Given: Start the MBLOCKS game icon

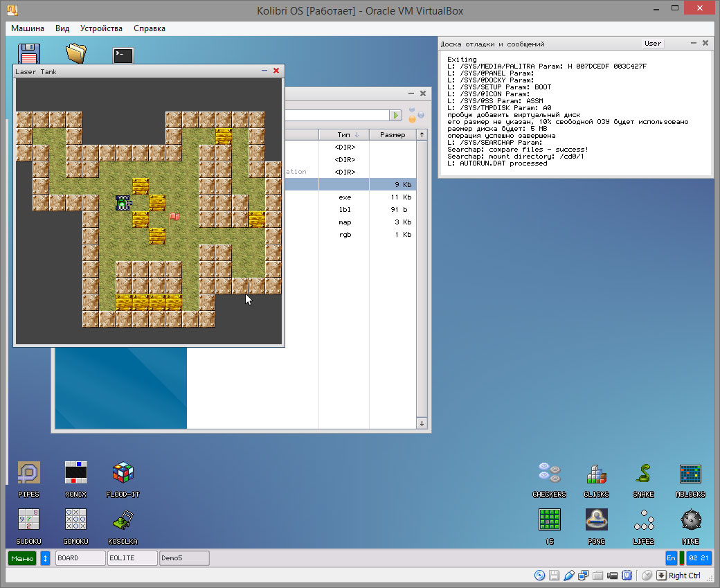Looking at the screenshot, I should coord(691,473).
